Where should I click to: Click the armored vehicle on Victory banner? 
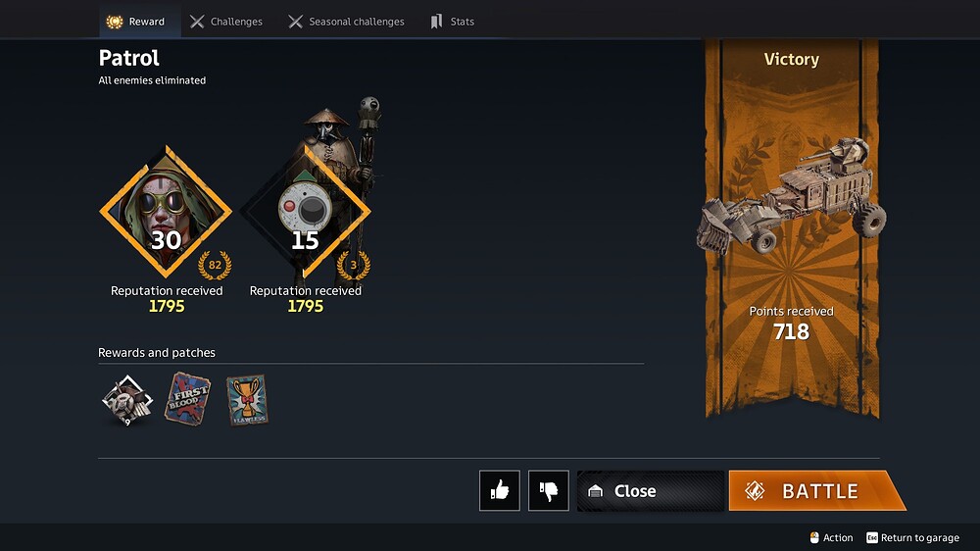point(791,196)
